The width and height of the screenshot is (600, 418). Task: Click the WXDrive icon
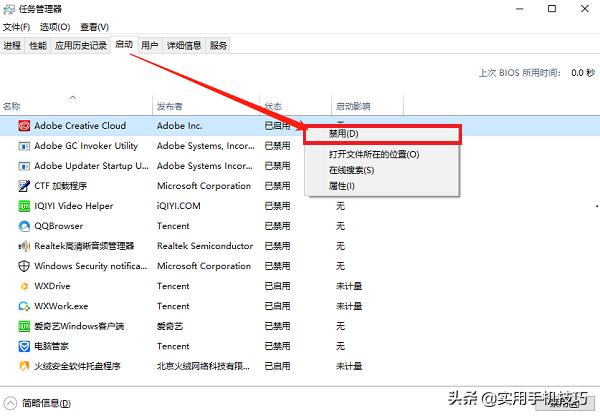(24, 286)
